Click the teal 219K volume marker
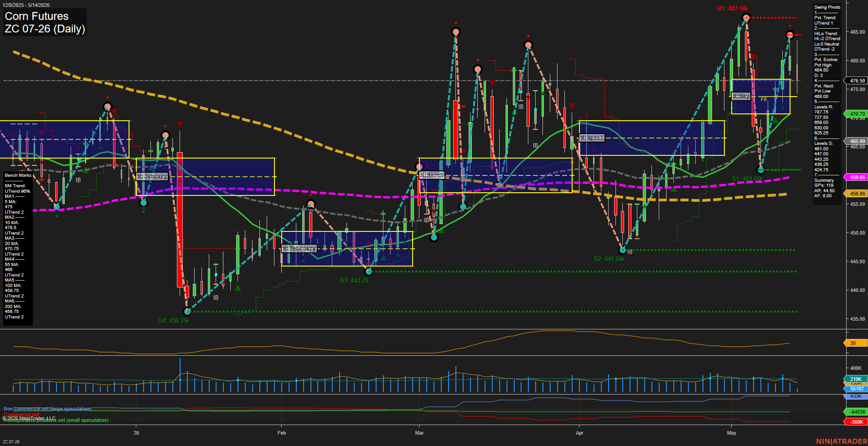Screen dimensions: 868x446 [855, 379]
